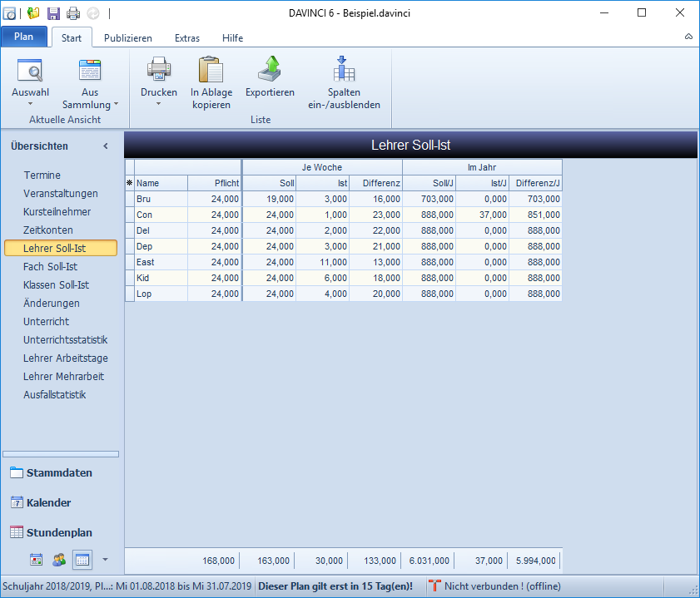This screenshot has height=598, width=700.
Task: Open the Unterricht overview
Action: (x=46, y=322)
